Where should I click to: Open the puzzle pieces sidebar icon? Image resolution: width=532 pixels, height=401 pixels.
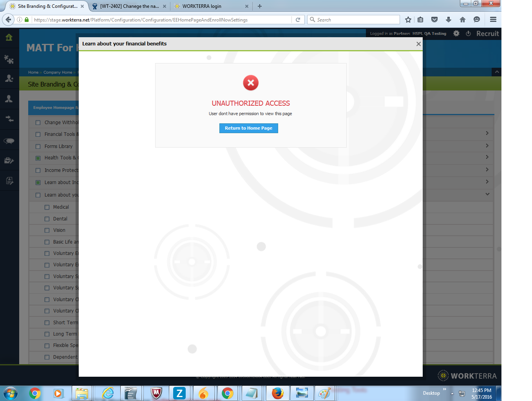9,59
